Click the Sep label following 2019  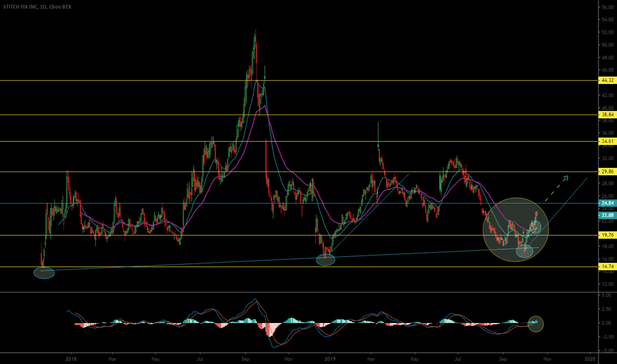[503, 359]
